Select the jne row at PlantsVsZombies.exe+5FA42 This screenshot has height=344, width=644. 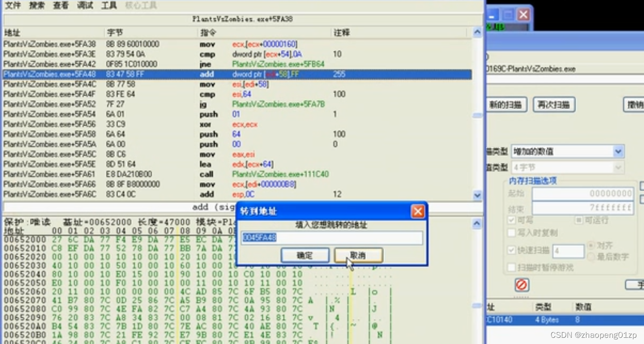[x=237, y=64]
